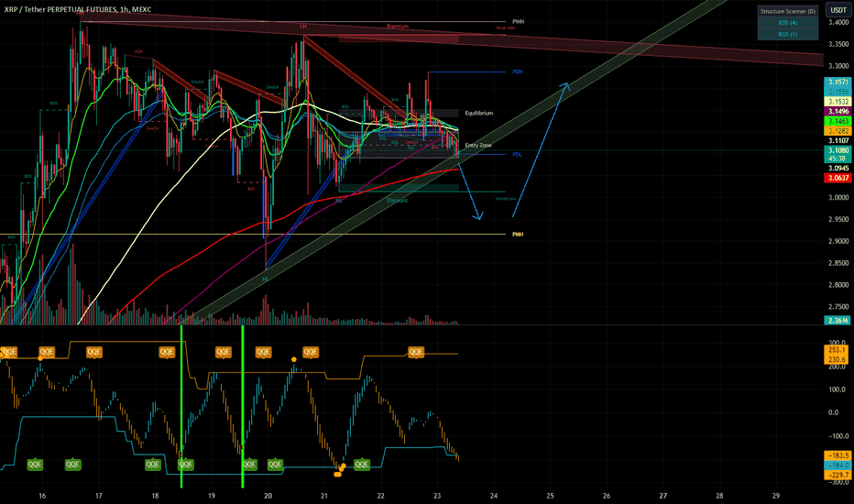This screenshot has width=854, height=504.
Task: Click the 2.8000 price axis label
Action: coord(838,285)
